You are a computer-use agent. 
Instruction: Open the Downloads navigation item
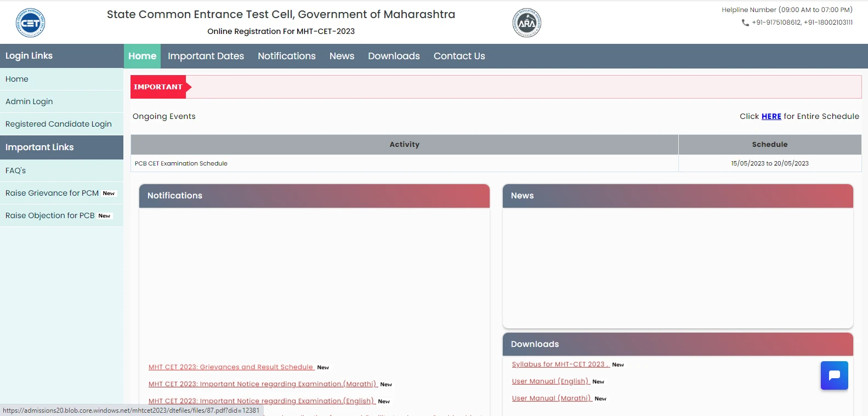coord(394,56)
